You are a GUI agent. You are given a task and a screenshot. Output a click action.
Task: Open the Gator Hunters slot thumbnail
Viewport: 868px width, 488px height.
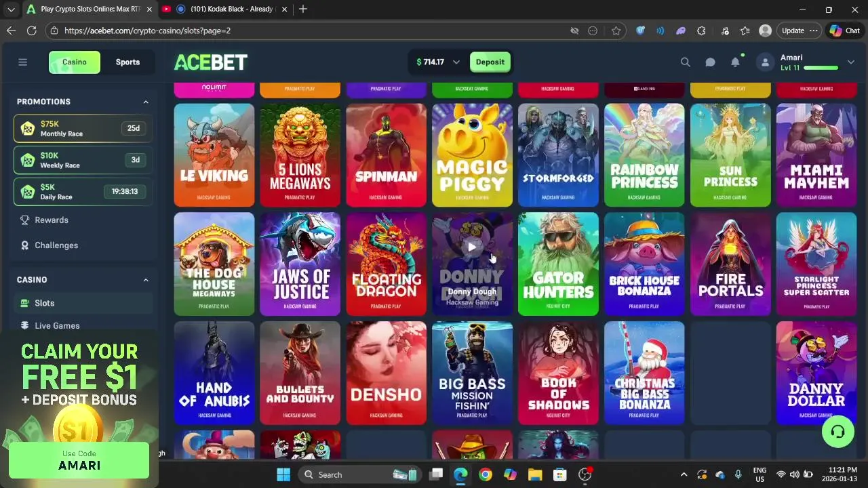click(558, 264)
